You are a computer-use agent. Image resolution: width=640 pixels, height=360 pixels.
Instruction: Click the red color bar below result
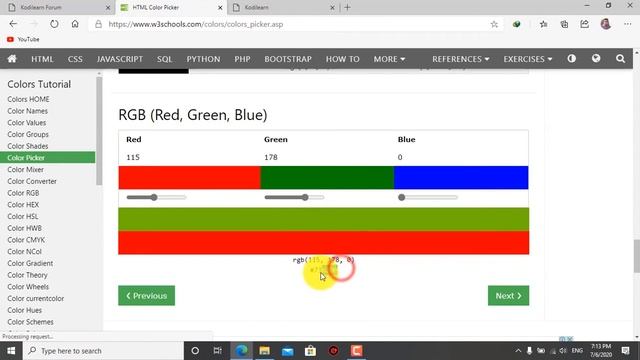324,242
